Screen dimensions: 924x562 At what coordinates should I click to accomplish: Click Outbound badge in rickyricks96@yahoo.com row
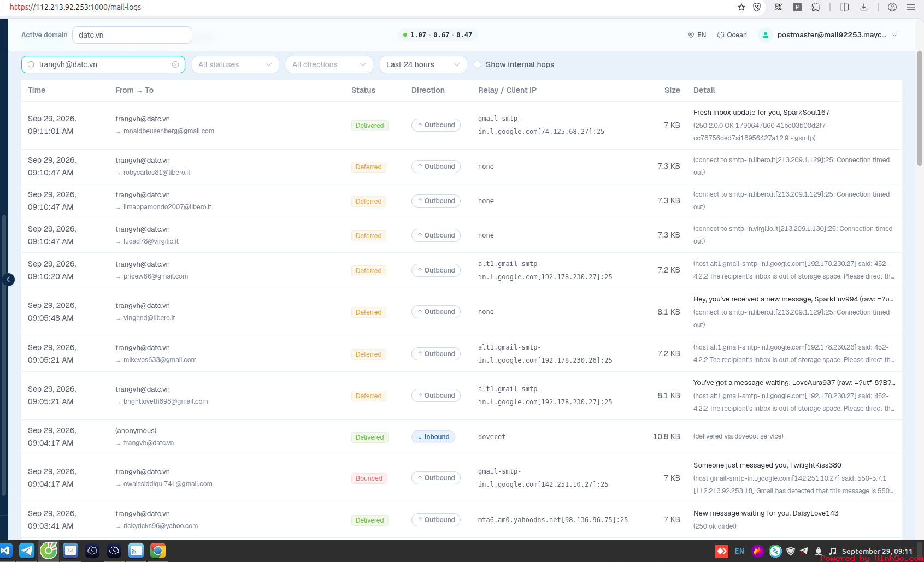436,520
